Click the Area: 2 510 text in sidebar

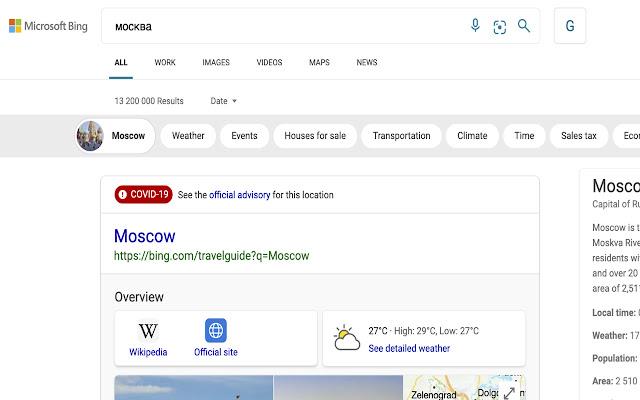[615, 381]
